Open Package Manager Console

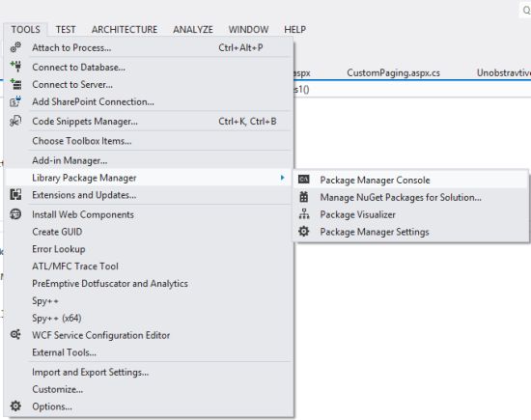(410, 180)
